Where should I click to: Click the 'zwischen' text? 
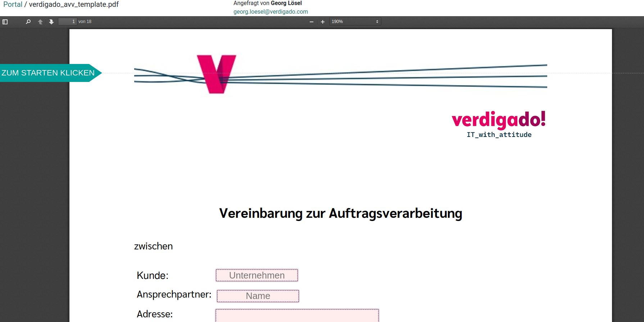(153, 246)
